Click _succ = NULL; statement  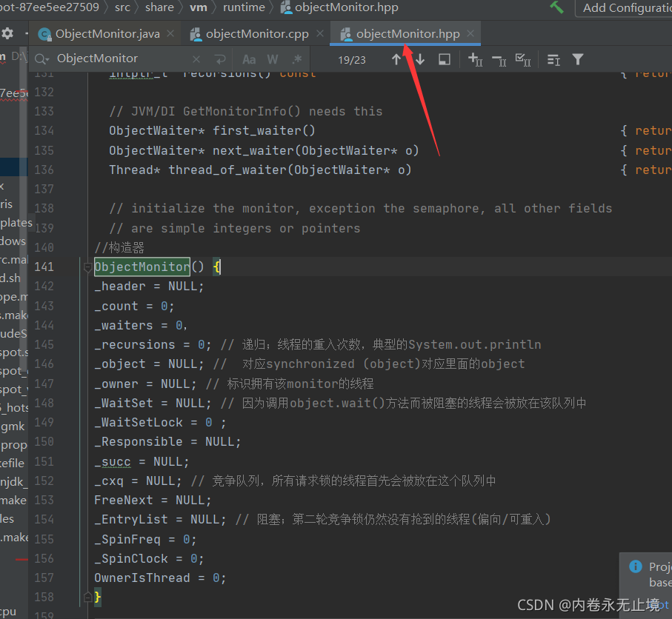142,461
